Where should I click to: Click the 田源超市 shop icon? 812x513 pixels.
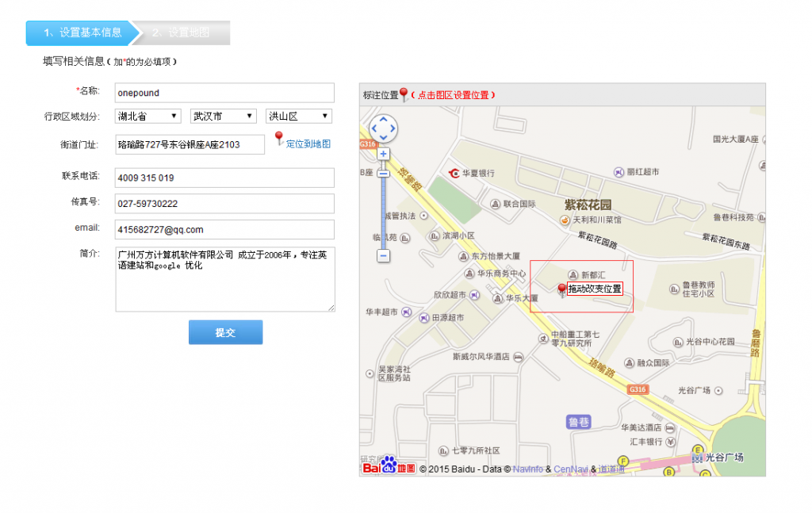(x=424, y=318)
